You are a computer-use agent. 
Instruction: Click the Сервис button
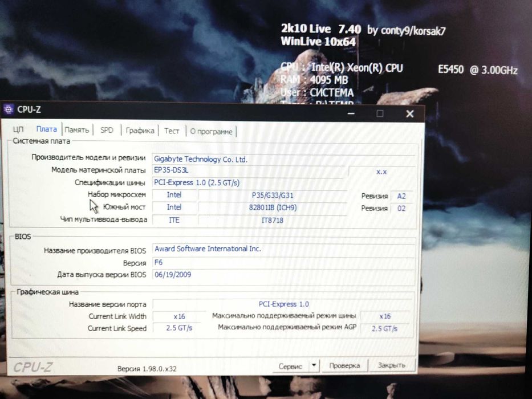(x=290, y=366)
